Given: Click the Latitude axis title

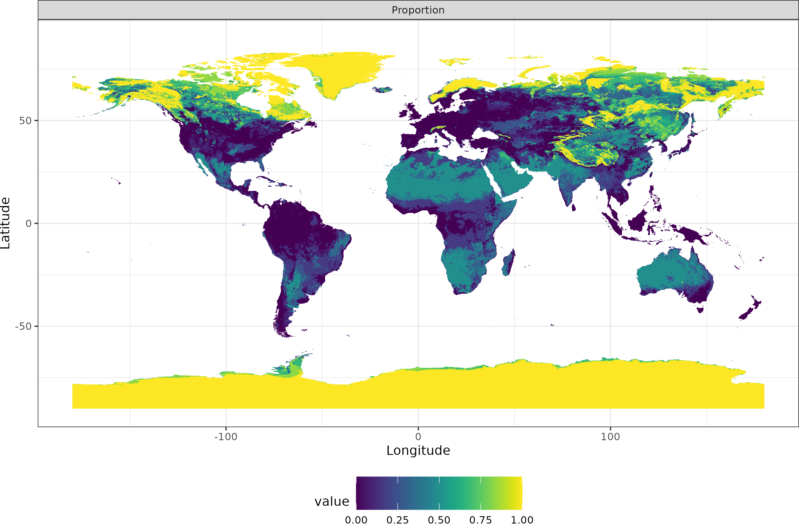Looking at the screenshot, I should coord(6,223).
